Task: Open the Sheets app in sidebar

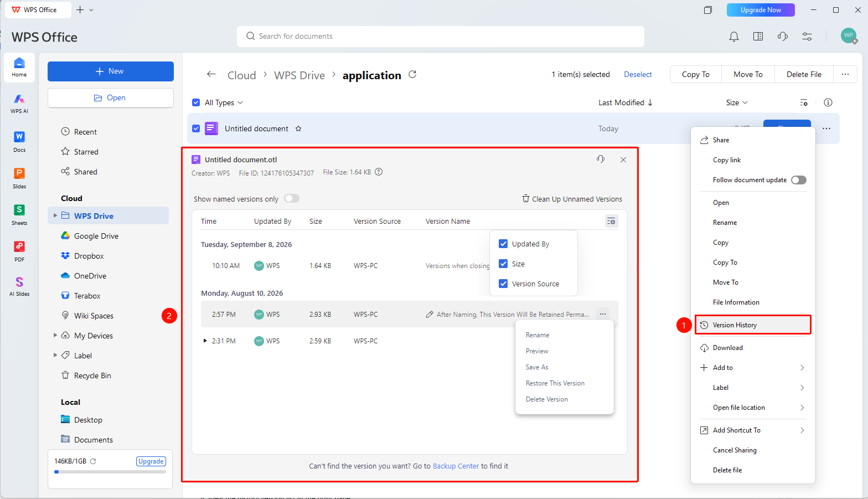Action: [19, 214]
